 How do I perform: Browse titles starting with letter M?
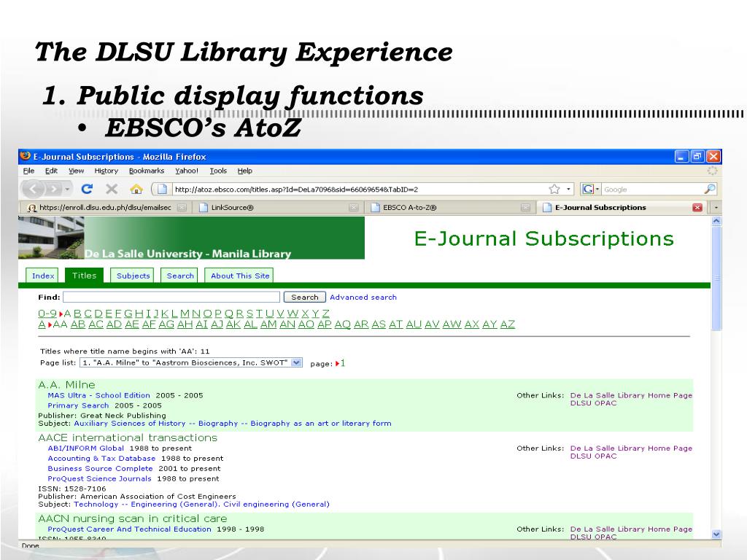click(x=185, y=314)
